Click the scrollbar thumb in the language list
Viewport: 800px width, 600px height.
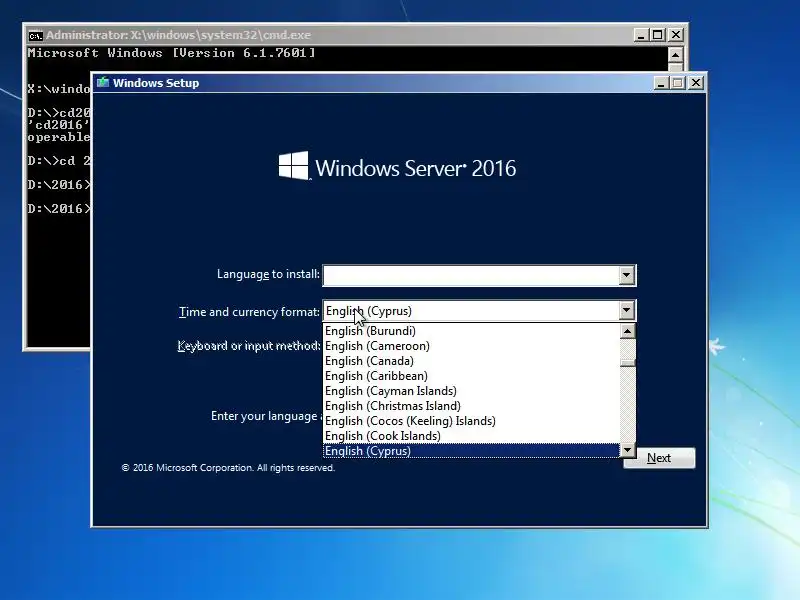[628, 363]
